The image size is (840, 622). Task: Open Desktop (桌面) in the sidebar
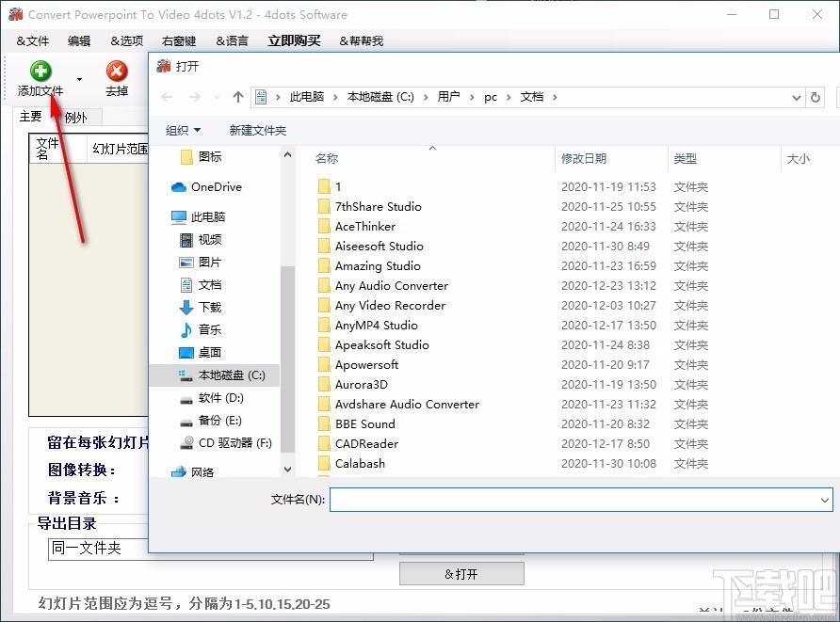pos(200,352)
